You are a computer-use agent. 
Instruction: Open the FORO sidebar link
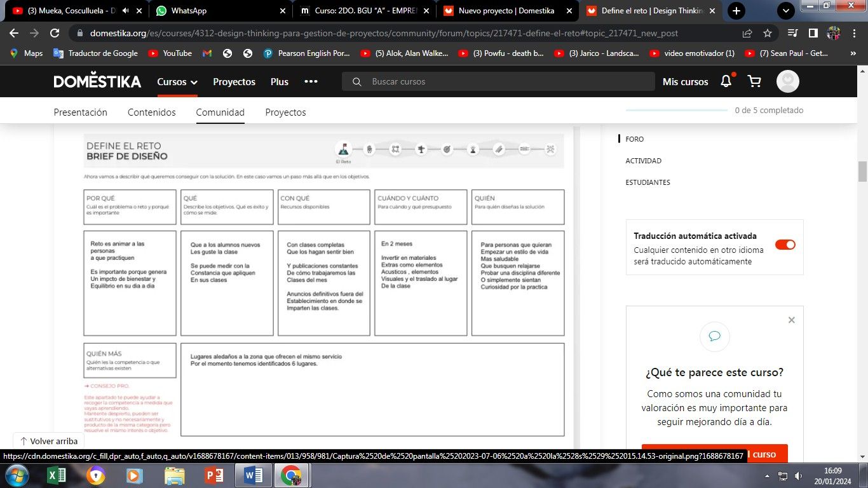tap(635, 139)
